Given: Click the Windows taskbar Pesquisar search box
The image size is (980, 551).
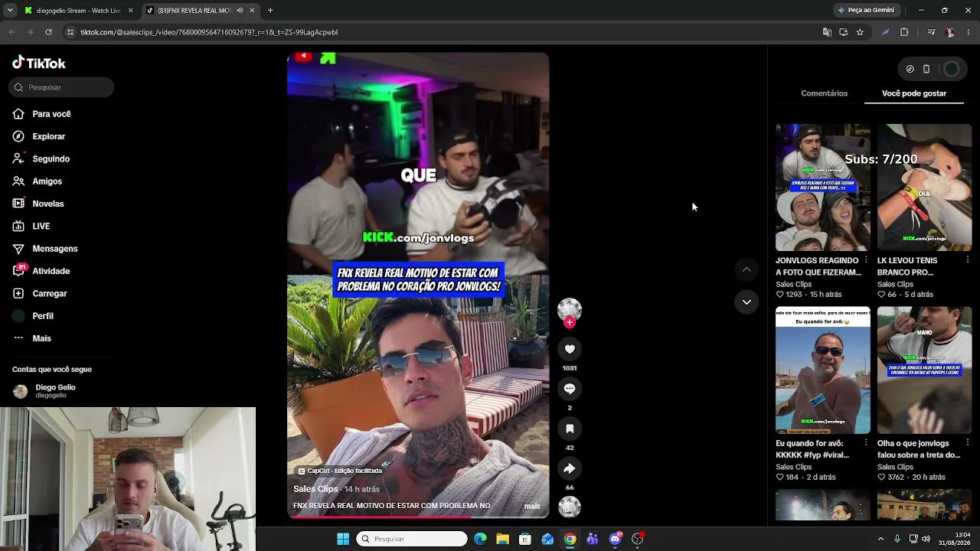Looking at the screenshot, I should pyautogui.click(x=412, y=539).
